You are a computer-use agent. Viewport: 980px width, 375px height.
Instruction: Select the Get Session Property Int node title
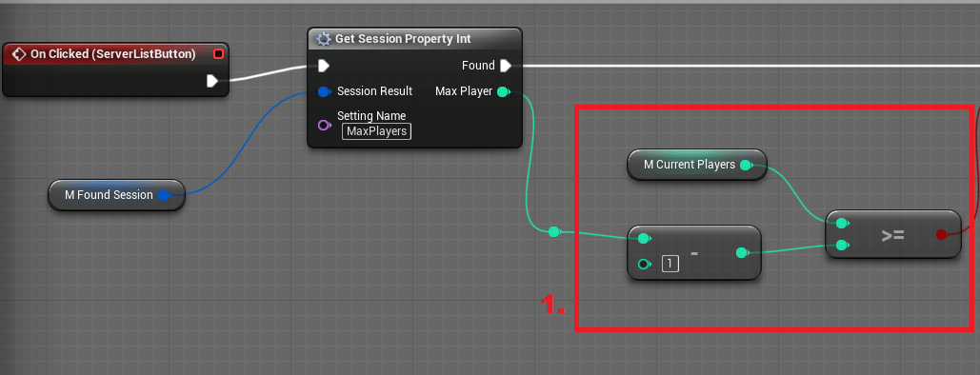[x=403, y=39]
